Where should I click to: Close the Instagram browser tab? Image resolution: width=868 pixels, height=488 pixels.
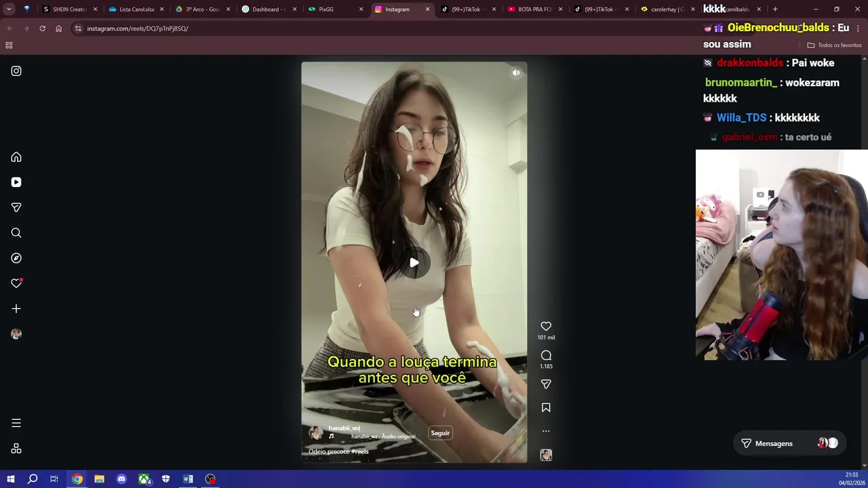pyautogui.click(x=427, y=9)
